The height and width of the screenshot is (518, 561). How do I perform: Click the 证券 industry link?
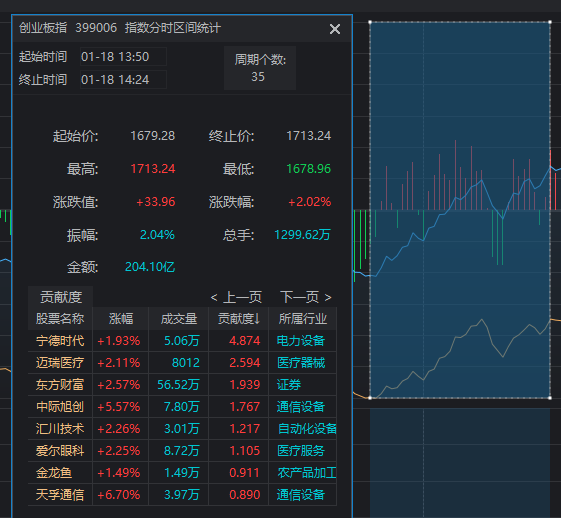(x=289, y=385)
